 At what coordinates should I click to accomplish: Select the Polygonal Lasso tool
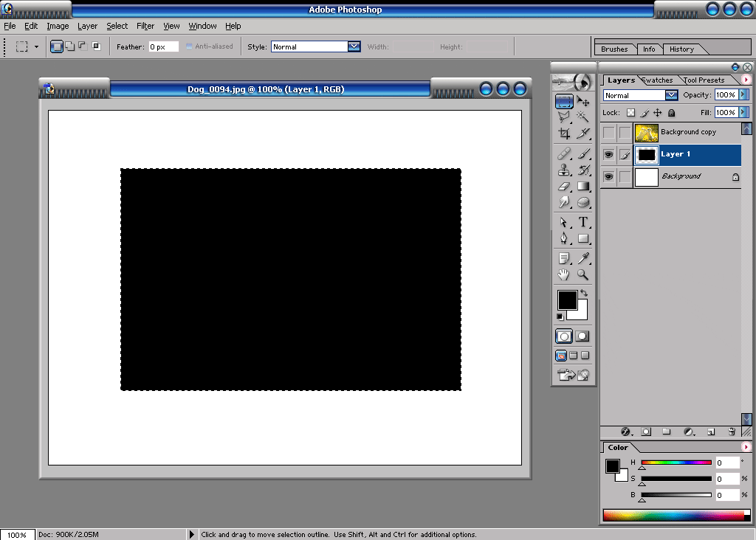[x=564, y=117]
